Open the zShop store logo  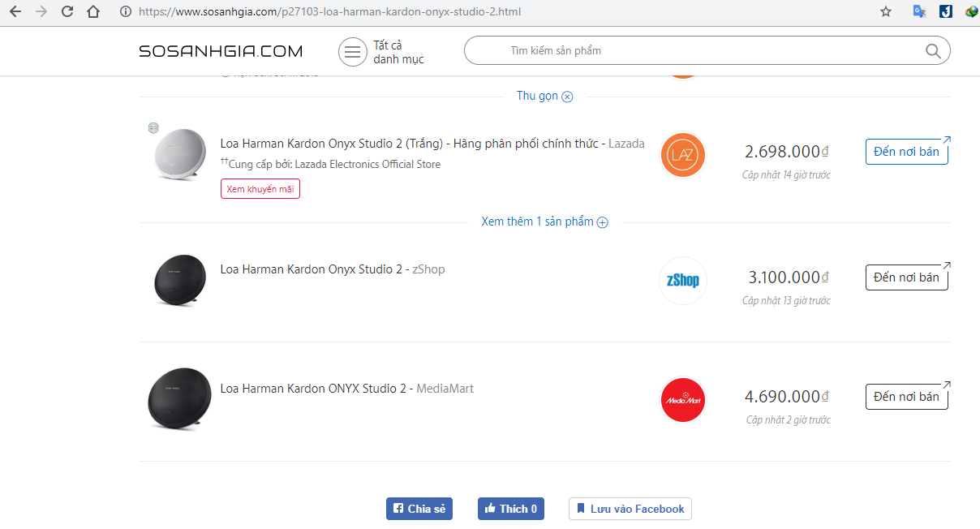point(682,281)
